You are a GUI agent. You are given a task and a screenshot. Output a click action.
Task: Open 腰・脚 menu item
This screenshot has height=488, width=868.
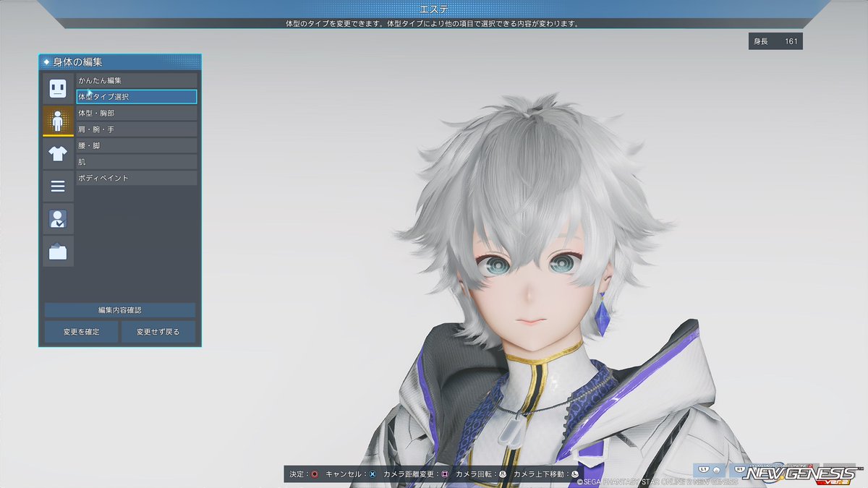pyautogui.click(x=137, y=145)
